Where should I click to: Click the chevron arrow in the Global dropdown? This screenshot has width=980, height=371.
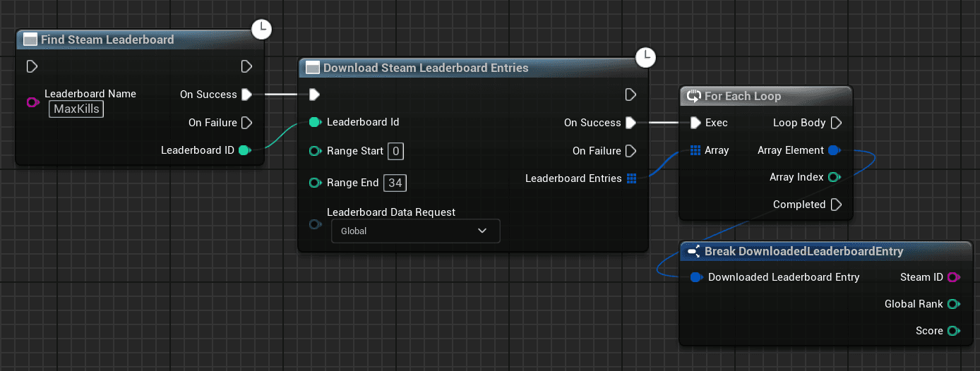tap(482, 231)
